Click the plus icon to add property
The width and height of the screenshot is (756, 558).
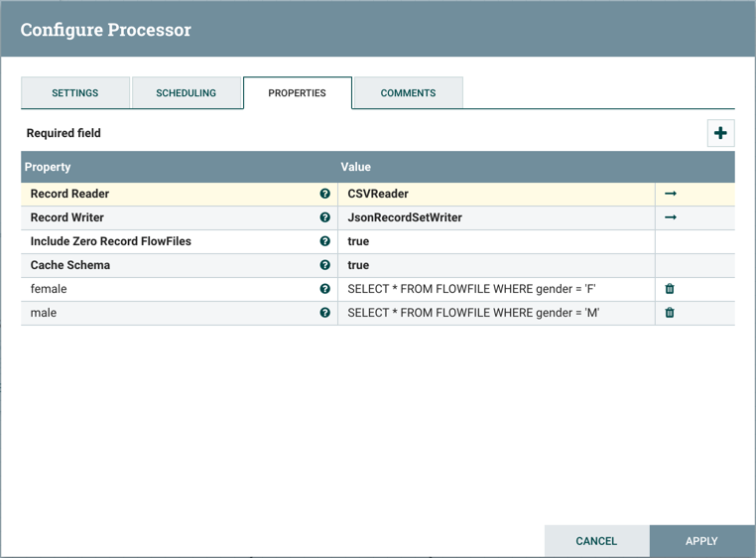[x=720, y=133]
